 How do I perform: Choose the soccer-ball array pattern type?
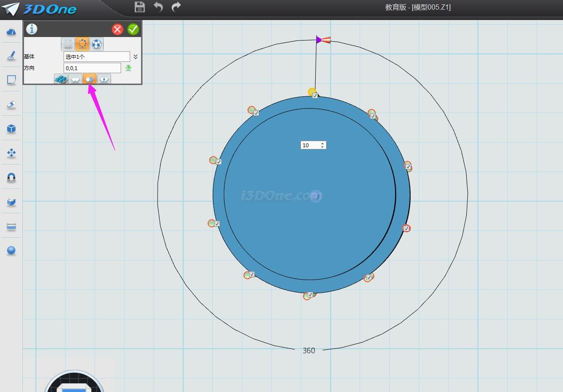pos(97,44)
